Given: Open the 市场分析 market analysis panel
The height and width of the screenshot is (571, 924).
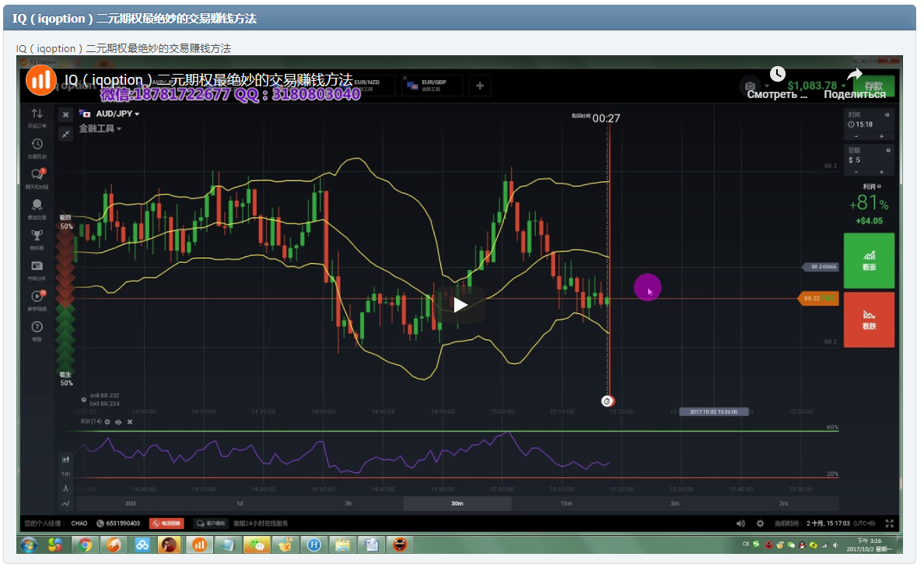Looking at the screenshot, I should tap(37, 265).
